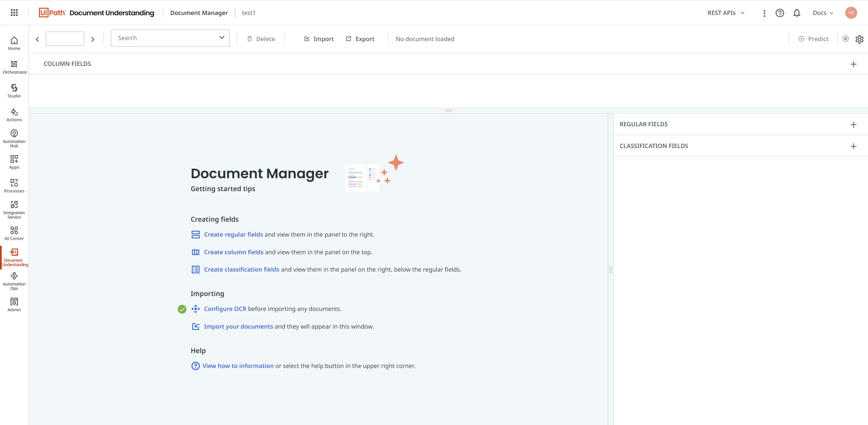The height and width of the screenshot is (425, 868).
Task: Open AI Center from the sidebar
Action: pos(14,234)
